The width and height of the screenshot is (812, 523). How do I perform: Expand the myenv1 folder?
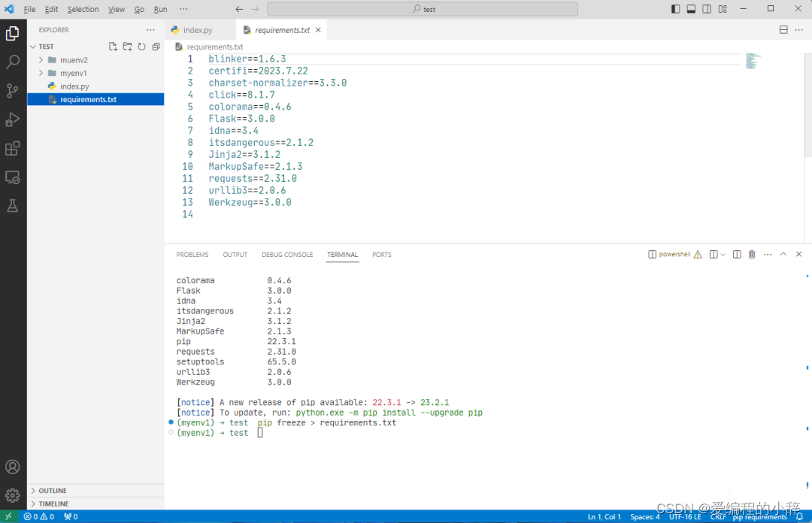pos(41,73)
